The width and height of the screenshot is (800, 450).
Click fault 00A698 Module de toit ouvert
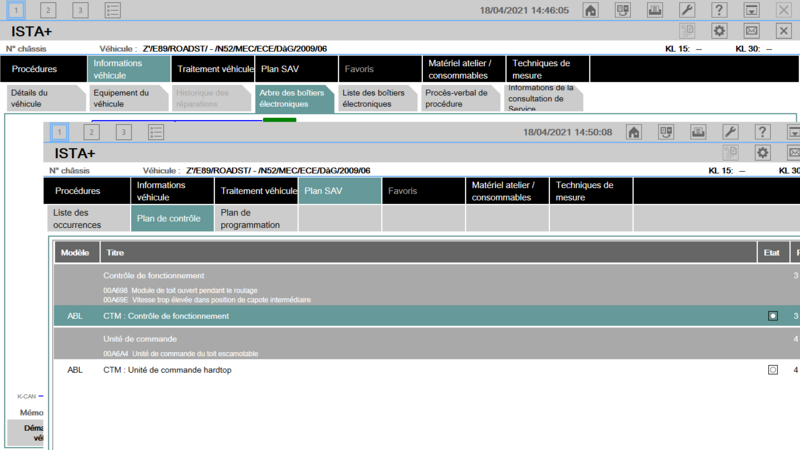point(180,290)
